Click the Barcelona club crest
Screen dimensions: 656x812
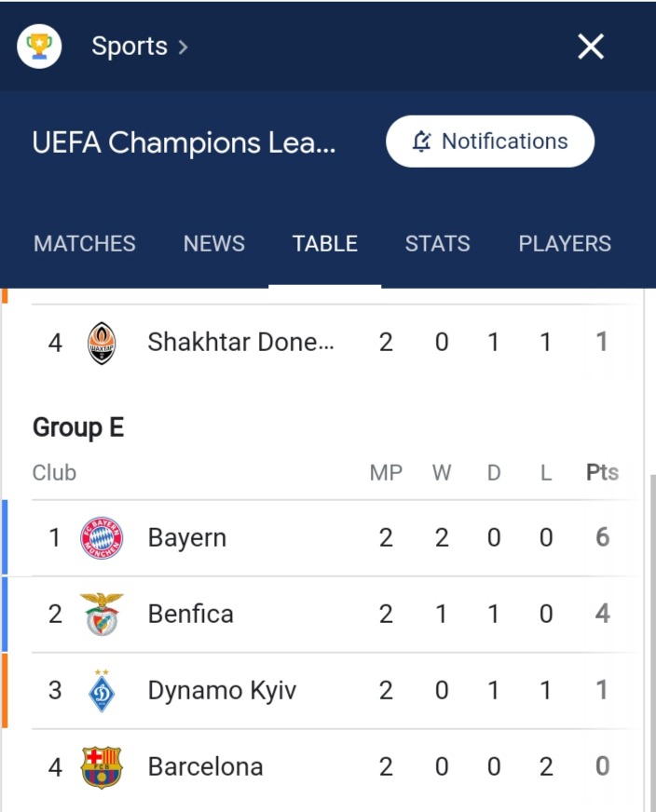point(102,767)
